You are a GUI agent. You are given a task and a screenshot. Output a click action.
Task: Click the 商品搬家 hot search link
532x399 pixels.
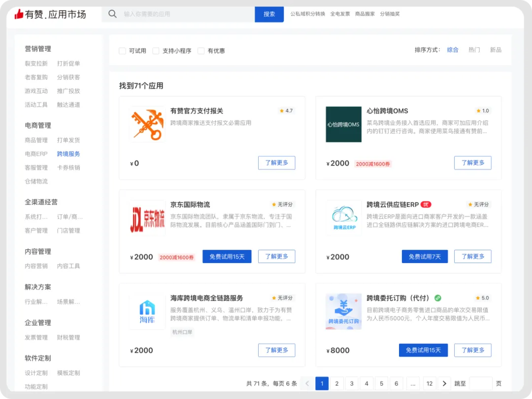pyautogui.click(x=365, y=14)
